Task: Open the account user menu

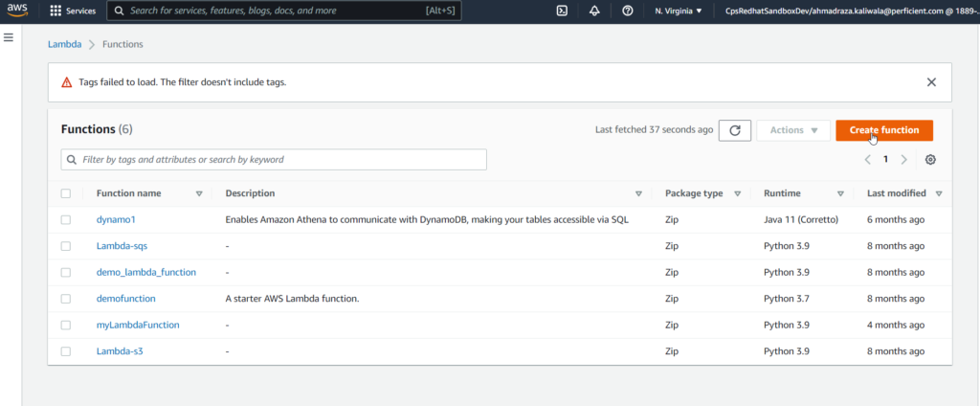Action: coord(852,11)
